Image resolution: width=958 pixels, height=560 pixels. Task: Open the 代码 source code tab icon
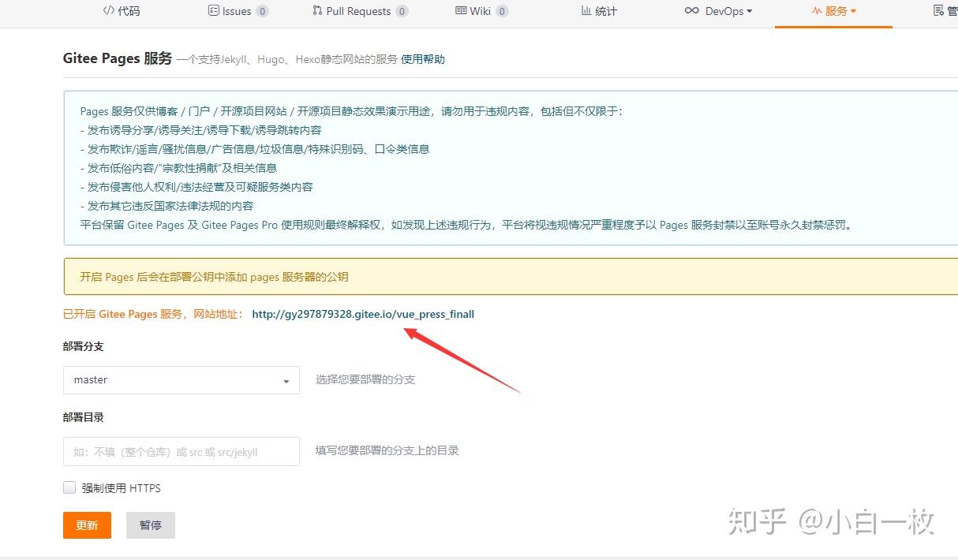(108, 10)
